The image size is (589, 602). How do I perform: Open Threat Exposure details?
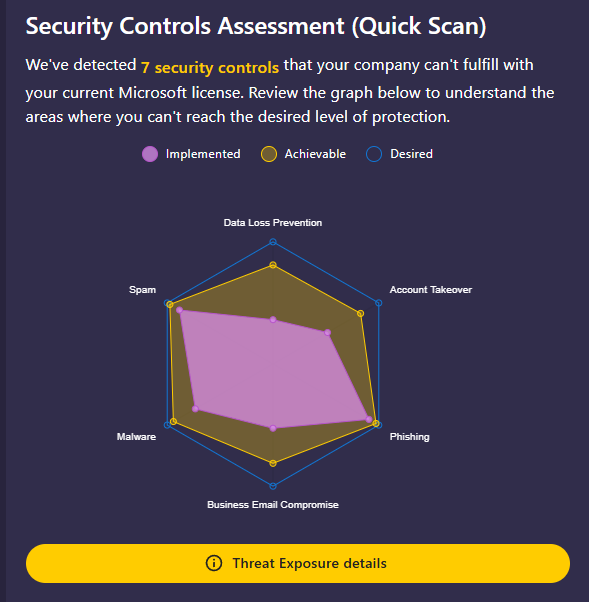tap(298, 563)
